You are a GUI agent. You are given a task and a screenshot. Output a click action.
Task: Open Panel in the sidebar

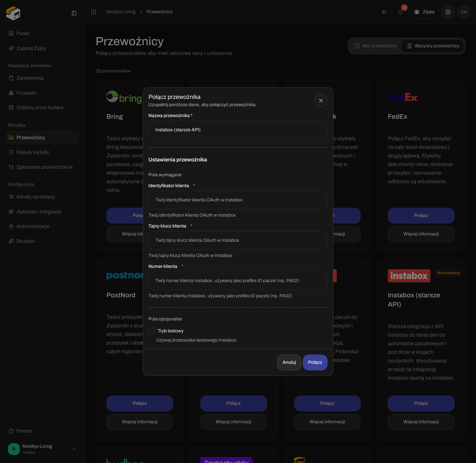[x=42, y=33]
